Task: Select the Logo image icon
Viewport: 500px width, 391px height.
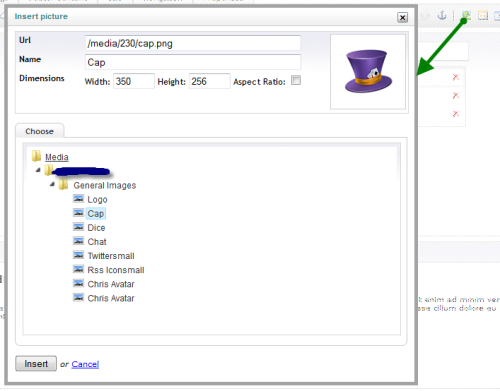Action: click(78, 199)
